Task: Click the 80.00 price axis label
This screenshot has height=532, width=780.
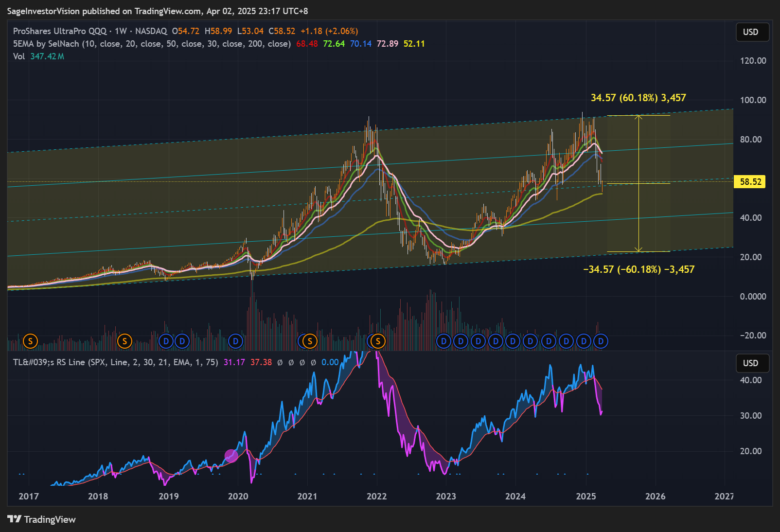Action: coord(751,140)
